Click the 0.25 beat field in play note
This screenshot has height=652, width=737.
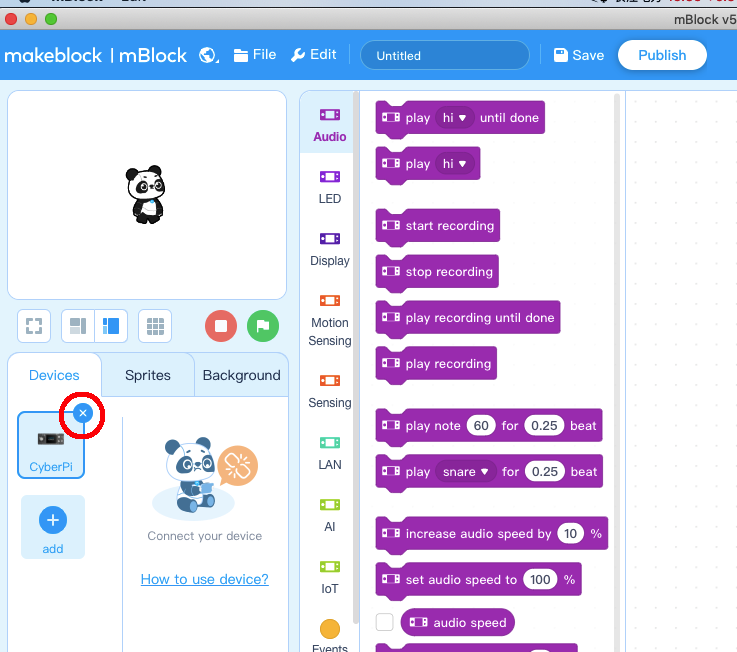tap(544, 425)
